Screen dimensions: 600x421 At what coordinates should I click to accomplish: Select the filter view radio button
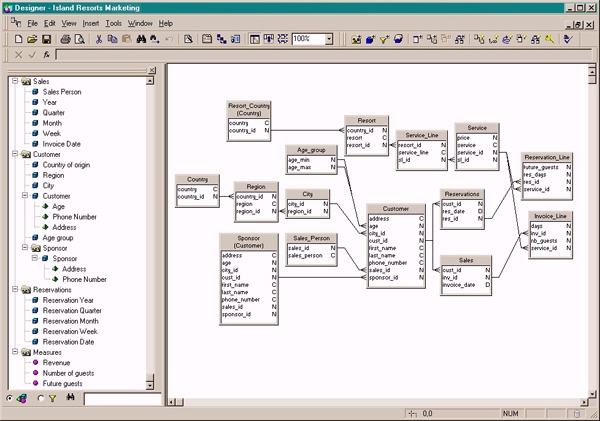41,398
